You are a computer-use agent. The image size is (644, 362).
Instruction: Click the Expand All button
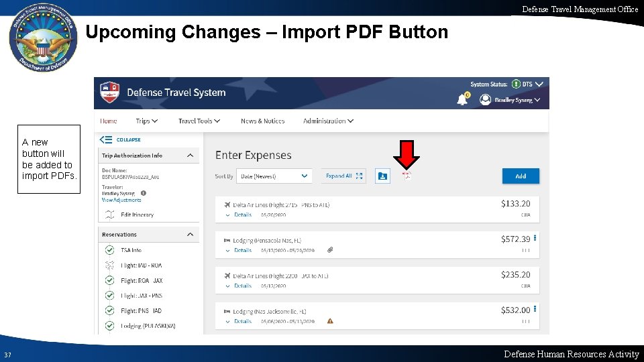343,176
